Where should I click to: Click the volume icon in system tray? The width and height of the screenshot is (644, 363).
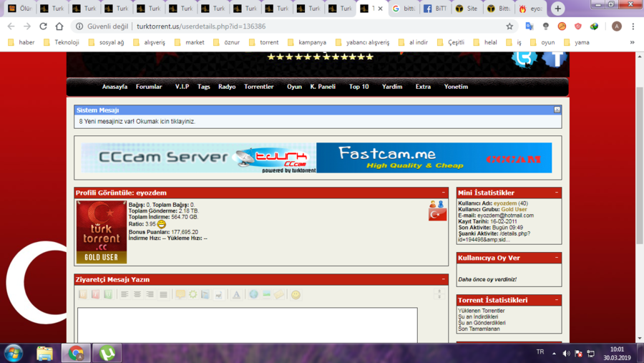point(567,353)
